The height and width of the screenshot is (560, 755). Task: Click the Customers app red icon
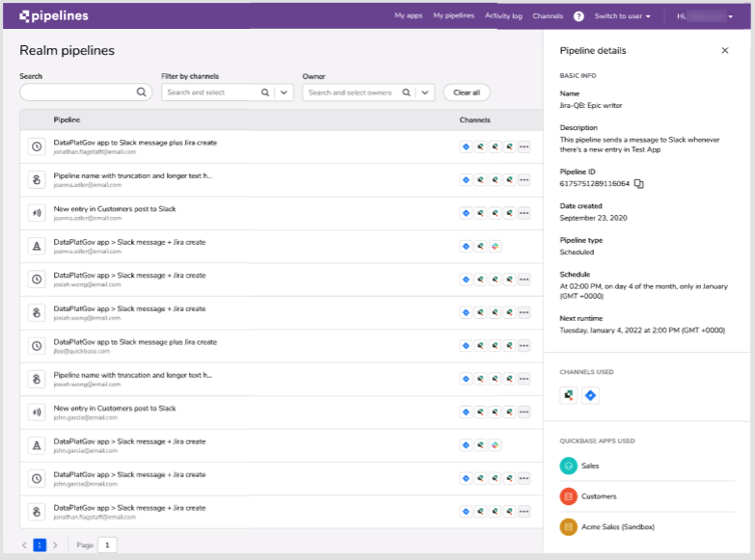point(568,496)
